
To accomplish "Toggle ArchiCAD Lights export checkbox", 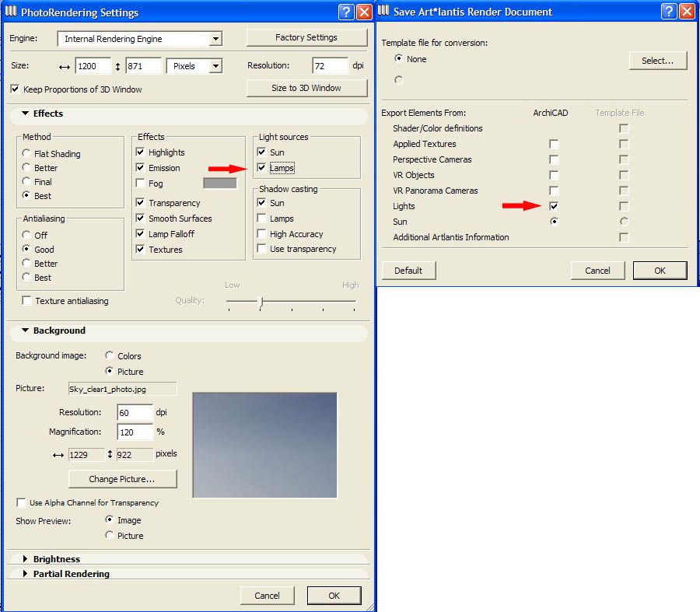I will (x=554, y=206).
